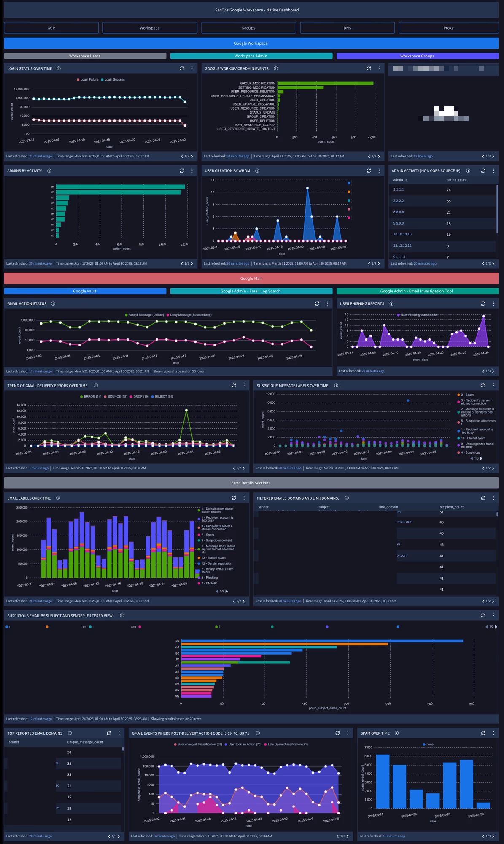Refresh the Email Labels Over Time panel
This screenshot has height=844, width=504.
pyautogui.click(x=234, y=498)
